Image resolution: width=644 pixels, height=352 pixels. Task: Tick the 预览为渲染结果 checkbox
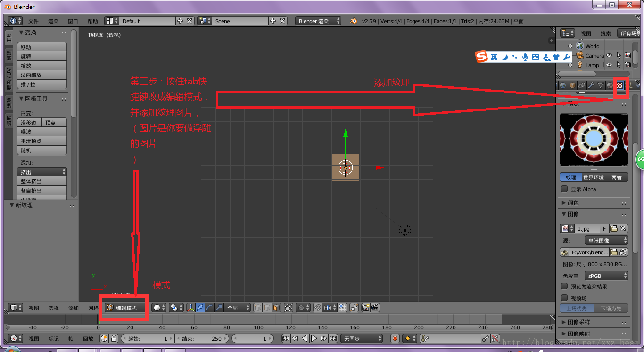click(564, 286)
